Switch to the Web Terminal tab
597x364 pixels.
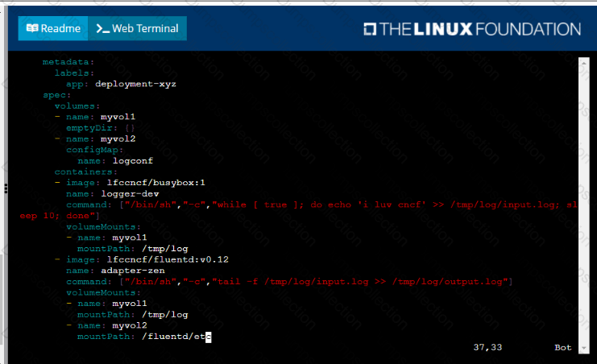coord(137,28)
